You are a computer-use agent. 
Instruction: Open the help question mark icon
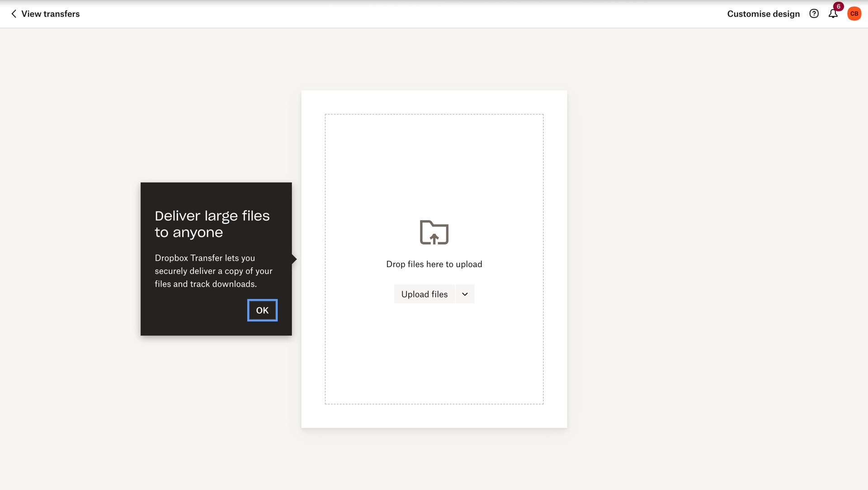click(814, 14)
